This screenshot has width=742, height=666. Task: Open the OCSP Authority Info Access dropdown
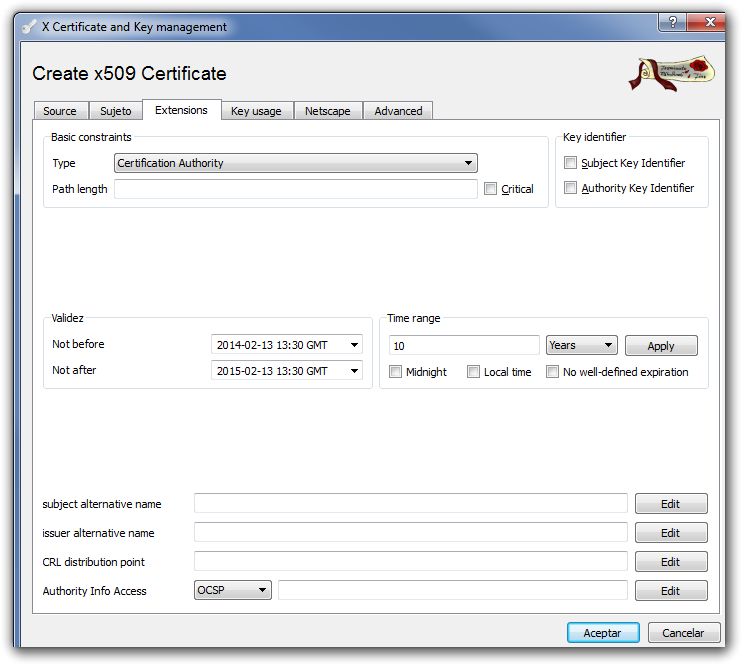click(x=232, y=590)
